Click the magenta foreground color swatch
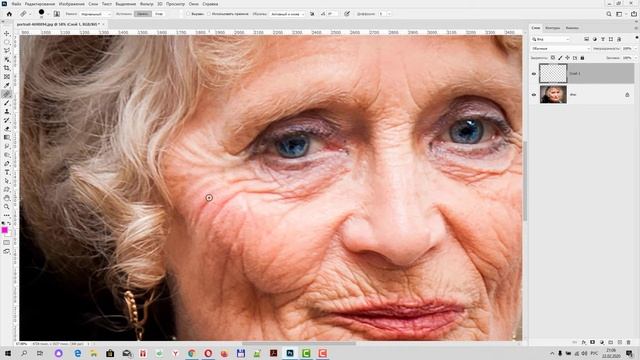Viewport: 640px width, 360px height. pos(4,230)
